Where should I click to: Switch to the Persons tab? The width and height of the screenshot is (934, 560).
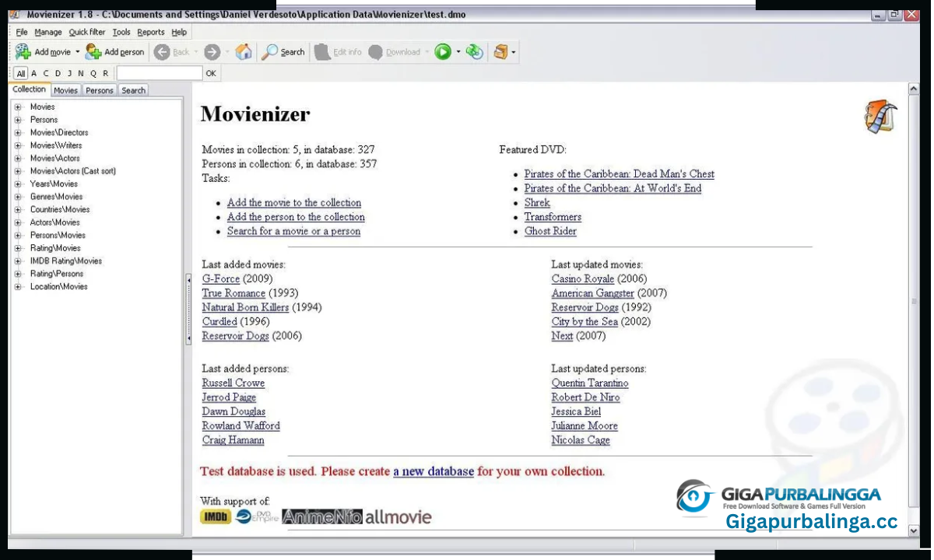click(100, 90)
